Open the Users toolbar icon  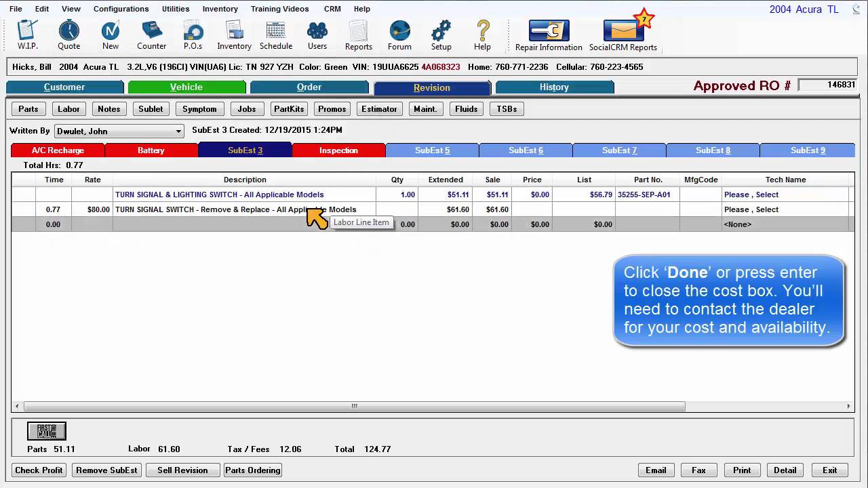pos(317,35)
